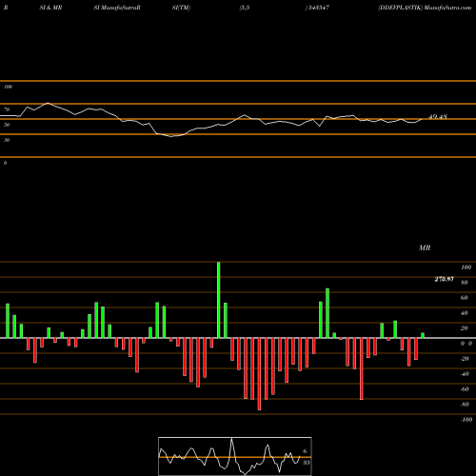Viewport: 476px width, 476px height.
Task: Click the 278.97 value in the MR panel
Action: (x=444, y=279)
